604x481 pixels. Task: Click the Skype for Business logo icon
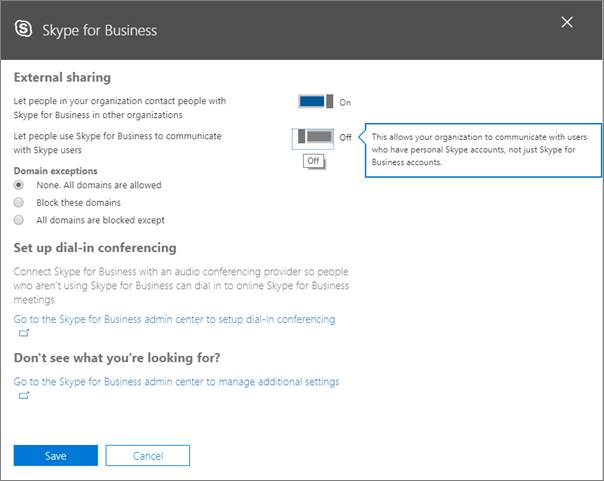(x=23, y=29)
